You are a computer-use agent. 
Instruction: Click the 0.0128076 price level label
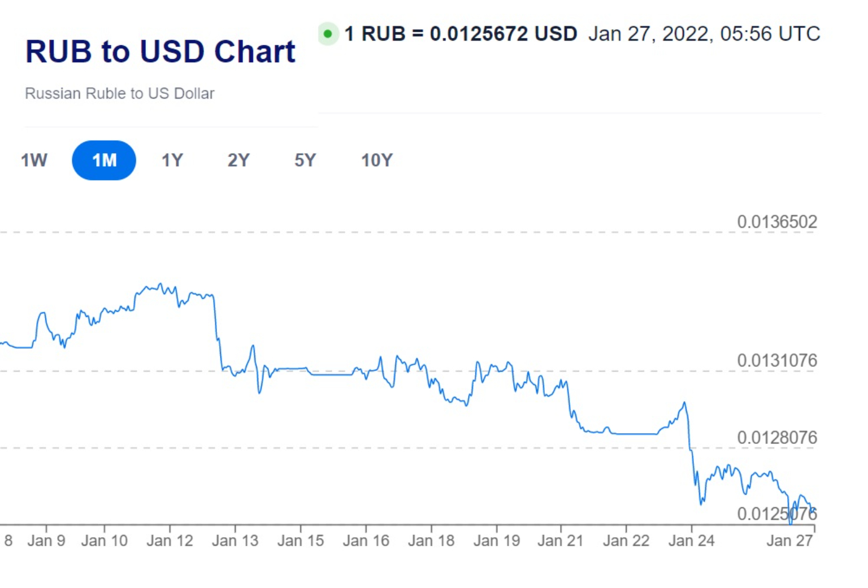coord(776,438)
